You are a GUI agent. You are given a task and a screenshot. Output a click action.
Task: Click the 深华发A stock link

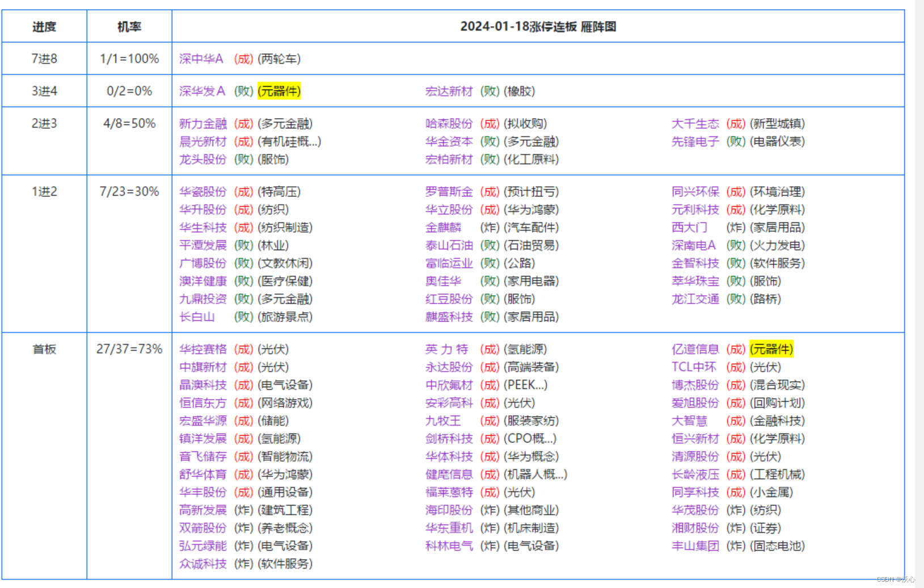202,91
